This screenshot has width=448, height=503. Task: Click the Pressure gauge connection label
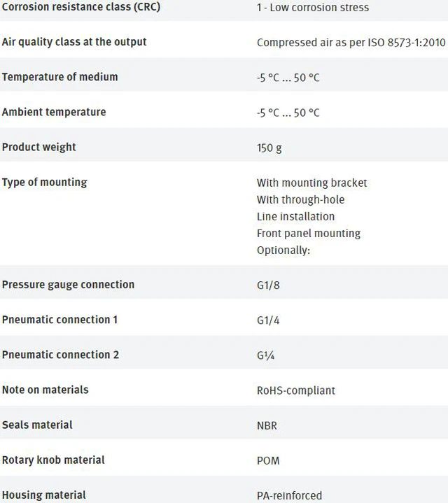click(x=68, y=285)
